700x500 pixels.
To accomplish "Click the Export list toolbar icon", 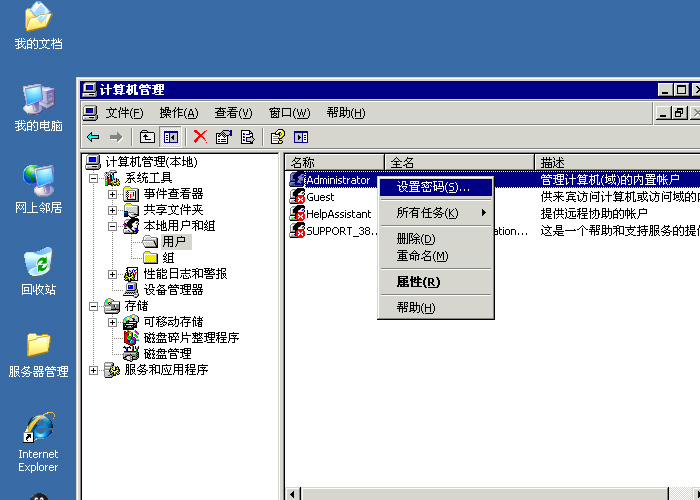I will coord(247,137).
